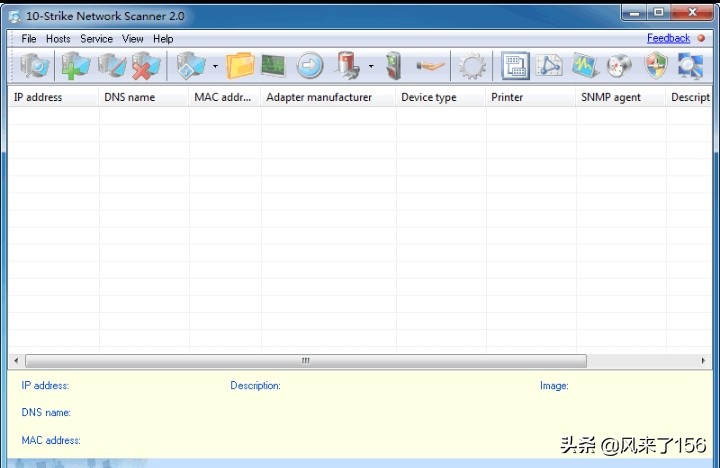Click the right scroll arrow
Image resolution: width=720 pixels, height=468 pixels.
(703, 361)
